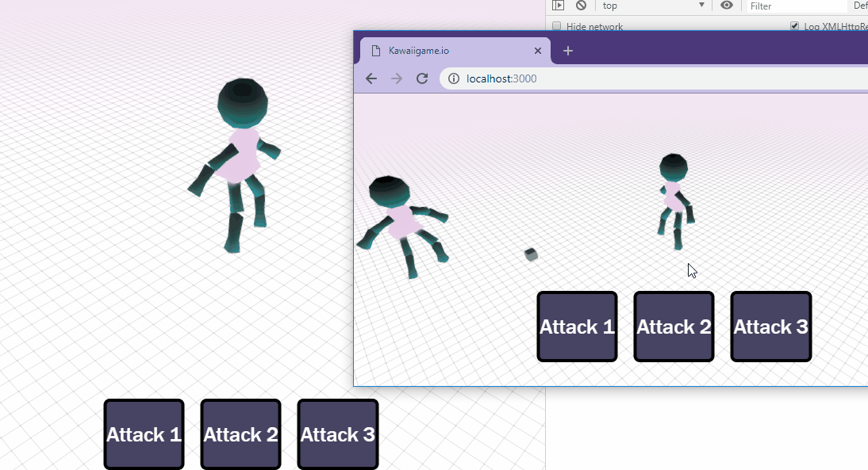Click Attack 3 in the background game window
This screenshot has height=470, width=868.
(x=338, y=434)
